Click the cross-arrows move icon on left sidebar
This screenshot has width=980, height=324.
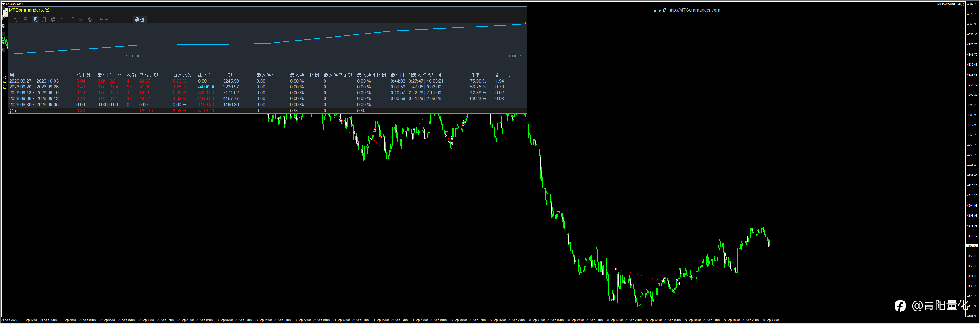3,17
